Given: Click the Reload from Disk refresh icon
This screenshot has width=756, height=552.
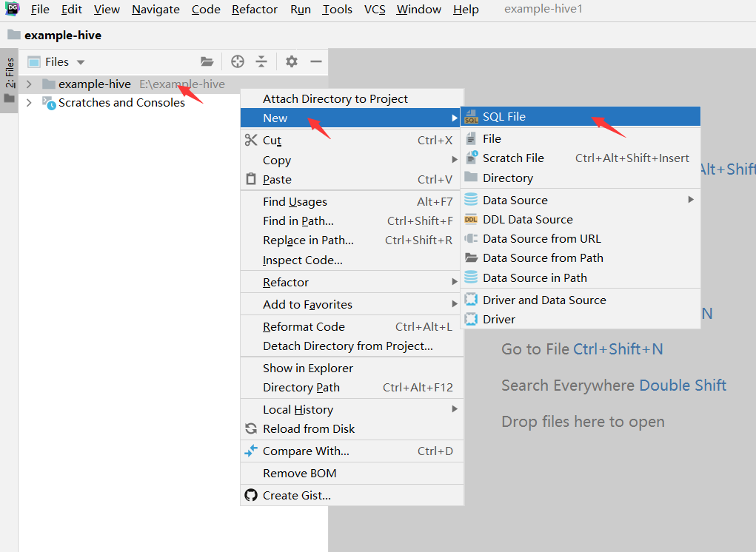Looking at the screenshot, I should [x=251, y=428].
